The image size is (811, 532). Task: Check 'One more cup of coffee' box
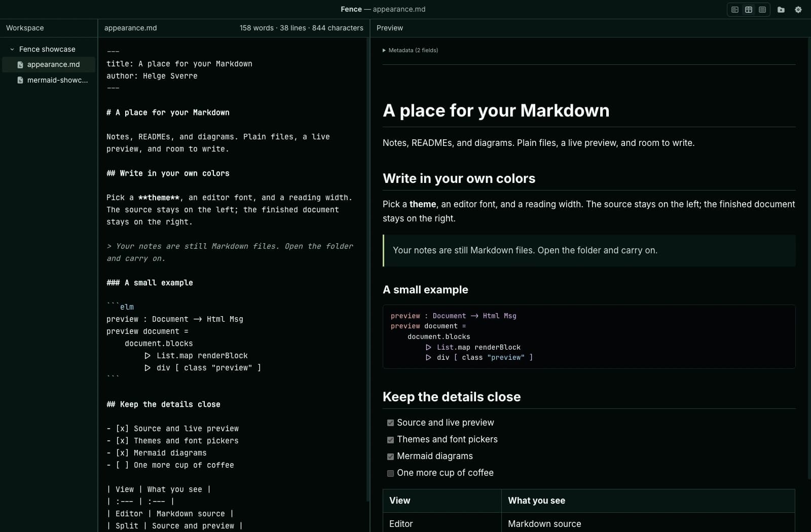pyautogui.click(x=390, y=473)
